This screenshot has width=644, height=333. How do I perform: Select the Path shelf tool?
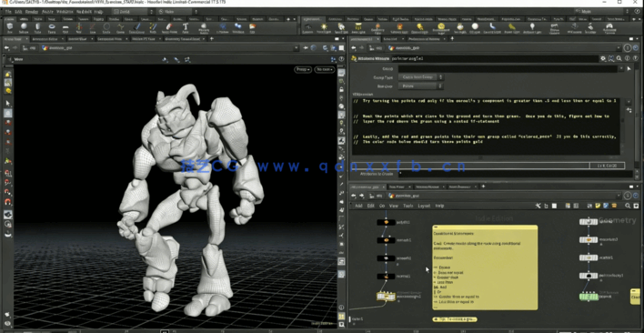pos(153,27)
